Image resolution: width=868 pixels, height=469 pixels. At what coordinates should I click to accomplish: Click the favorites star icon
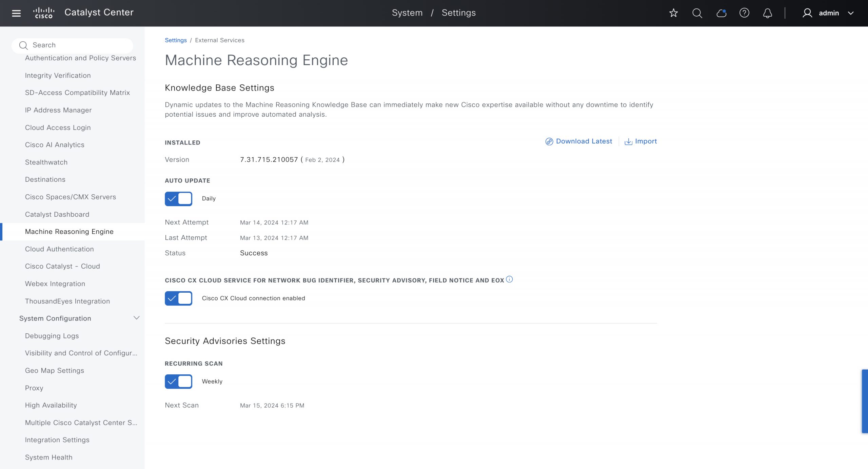[673, 13]
